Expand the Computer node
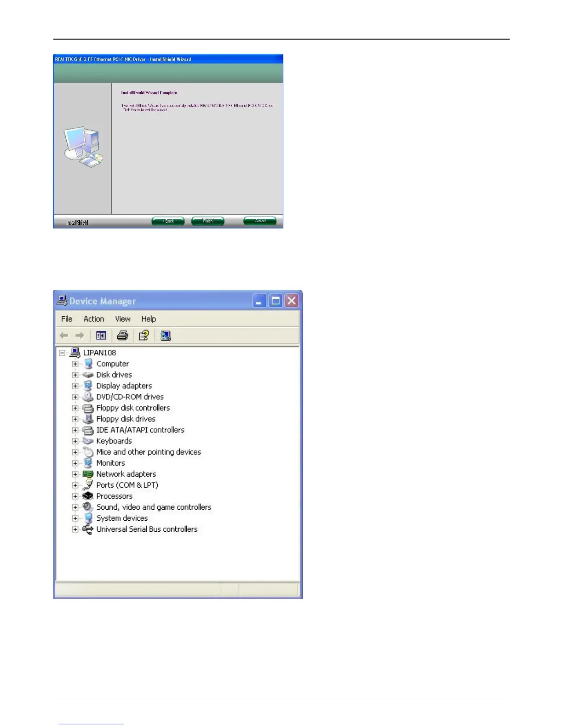563x728 pixels. coord(75,364)
